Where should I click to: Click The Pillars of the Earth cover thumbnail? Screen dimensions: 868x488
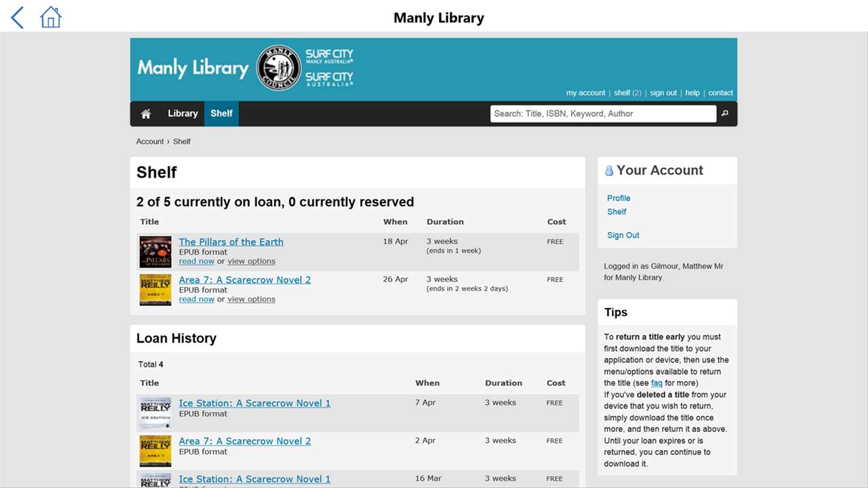pos(156,252)
